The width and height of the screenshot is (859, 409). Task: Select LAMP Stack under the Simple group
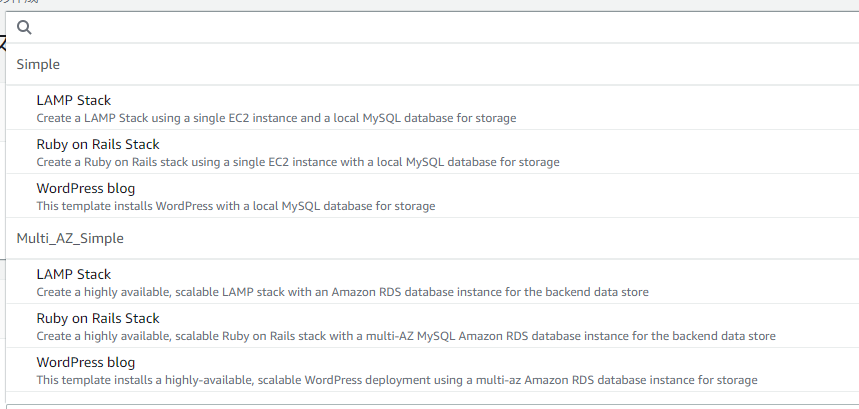[x=73, y=100]
